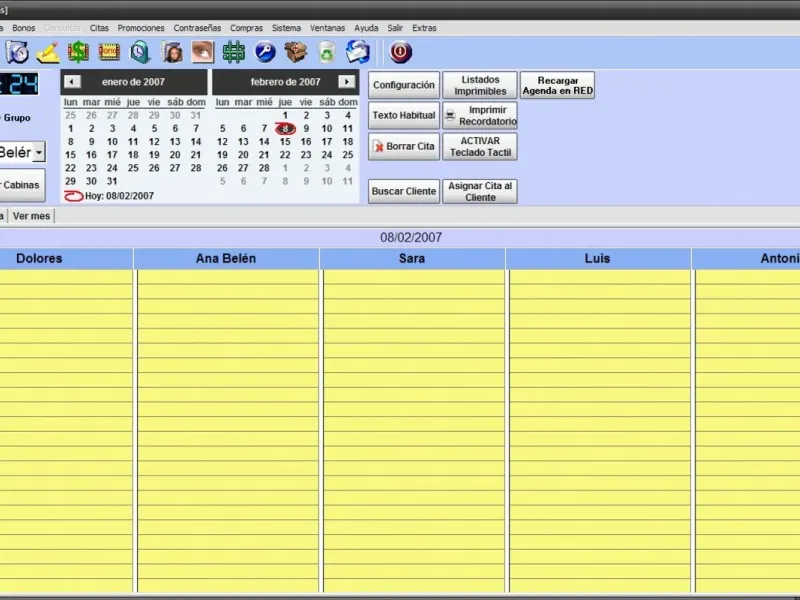Switch to the Ver mes tab
The image size is (800, 600).
coord(31,216)
